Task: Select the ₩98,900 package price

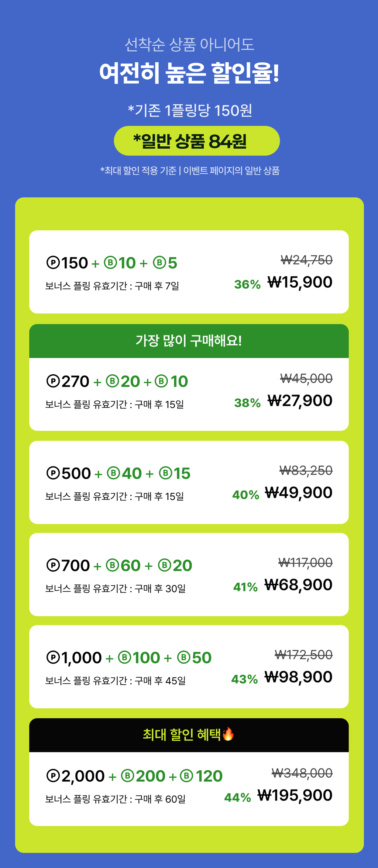Action: (299, 677)
